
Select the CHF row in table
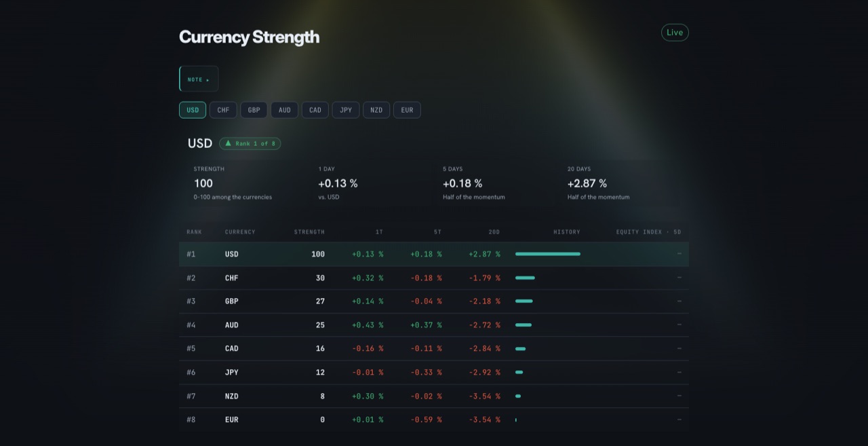click(x=434, y=278)
